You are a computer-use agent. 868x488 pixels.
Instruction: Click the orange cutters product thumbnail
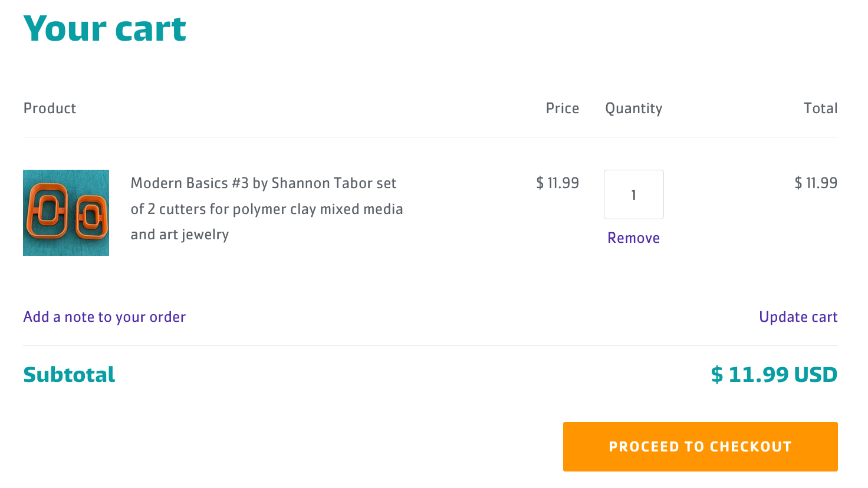point(66,213)
